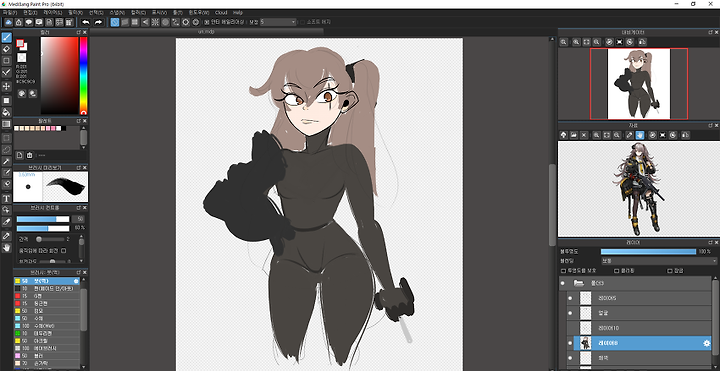Select the Lasso selection tool

click(6, 149)
